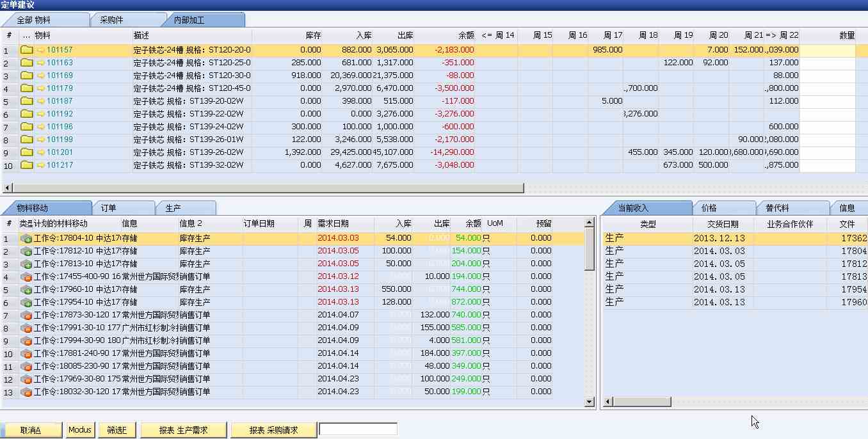Click the text field beside 报表 采购请求

pyautogui.click(x=358, y=429)
